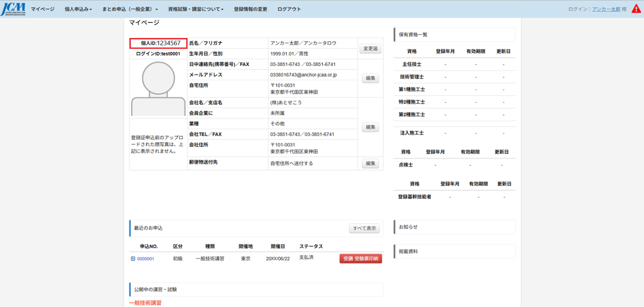This screenshot has width=644, height=307.
Task: Click アンカー太郎 user name link
Action: [x=606, y=9]
